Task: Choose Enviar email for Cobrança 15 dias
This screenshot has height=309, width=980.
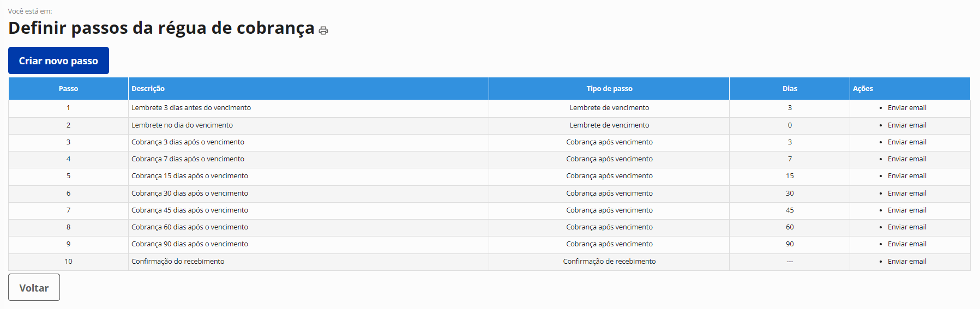Action: pyautogui.click(x=906, y=176)
